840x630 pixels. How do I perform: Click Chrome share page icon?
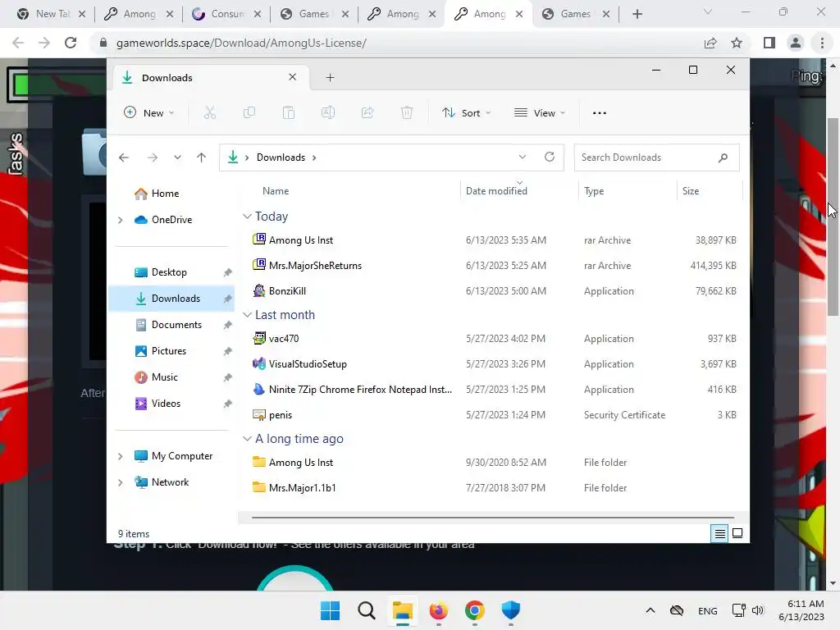coord(710,43)
